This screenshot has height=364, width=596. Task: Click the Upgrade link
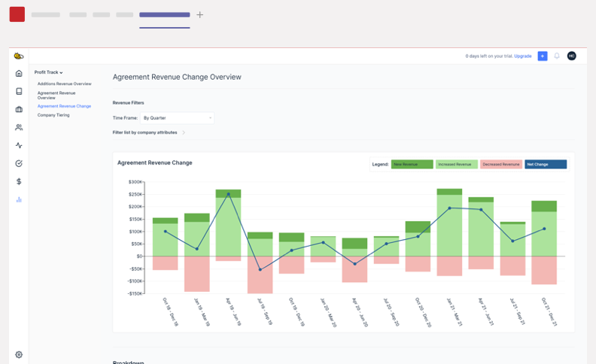523,56
